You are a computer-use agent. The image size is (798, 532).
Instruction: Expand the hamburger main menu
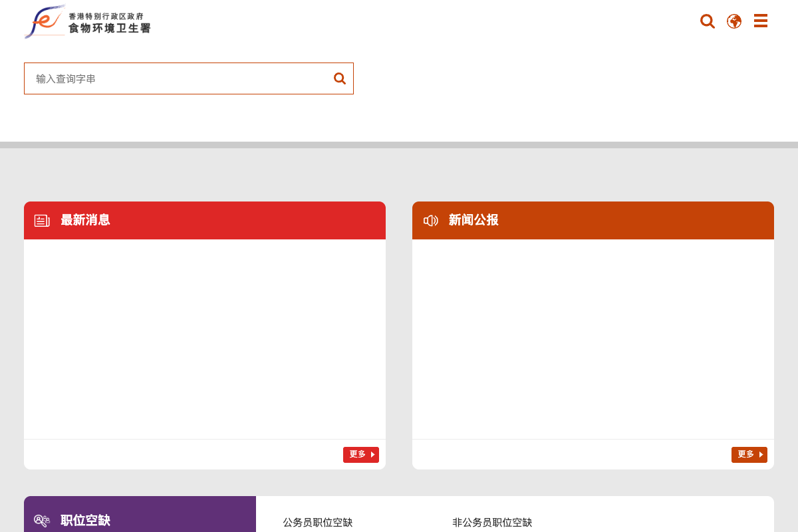click(x=761, y=21)
